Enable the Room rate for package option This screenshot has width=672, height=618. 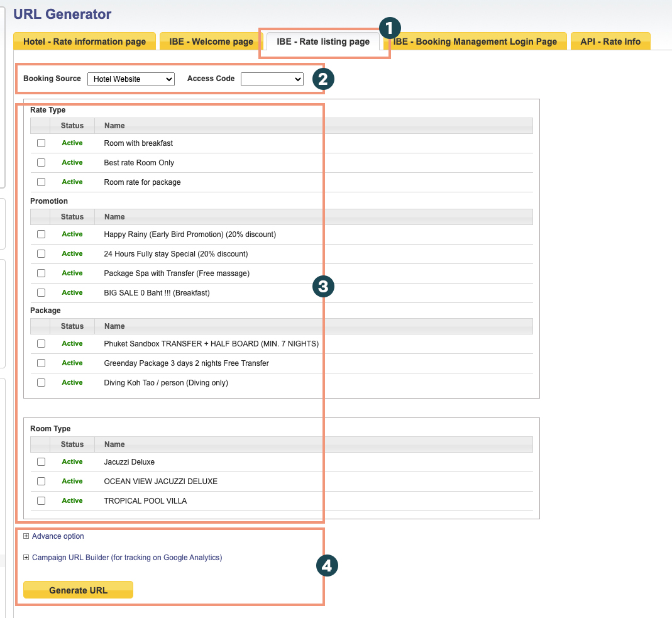pyautogui.click(x=41, y=182)
